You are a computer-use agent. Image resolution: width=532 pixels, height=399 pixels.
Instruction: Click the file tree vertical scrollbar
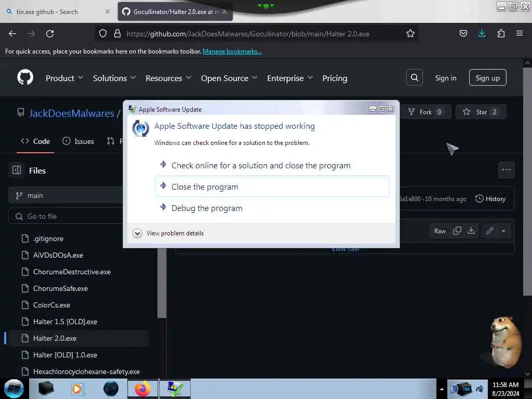point(162,284)
